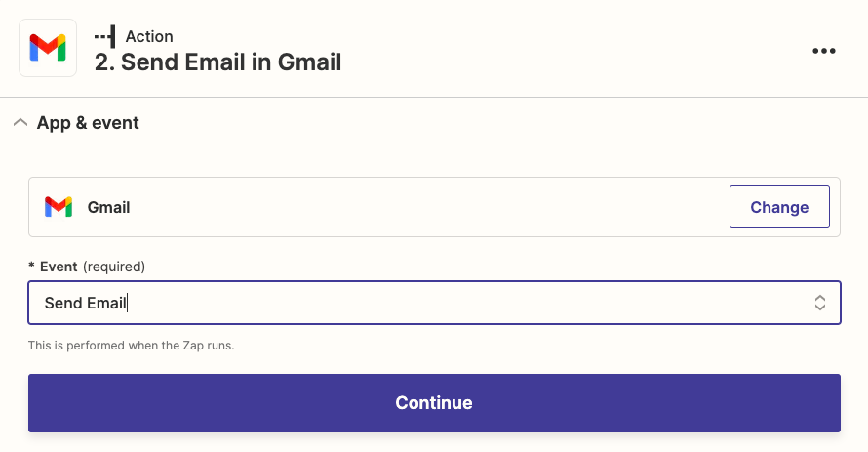This screenshot has width=868, height=452.
Task: Click the Change button for Gmail app
Action: click(x=779, y=207)
